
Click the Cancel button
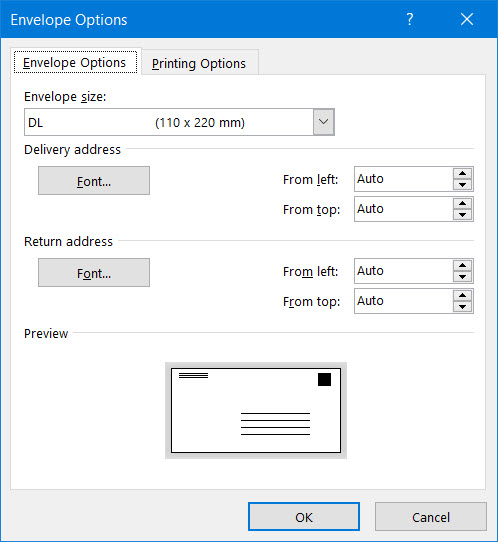[431, 517]
